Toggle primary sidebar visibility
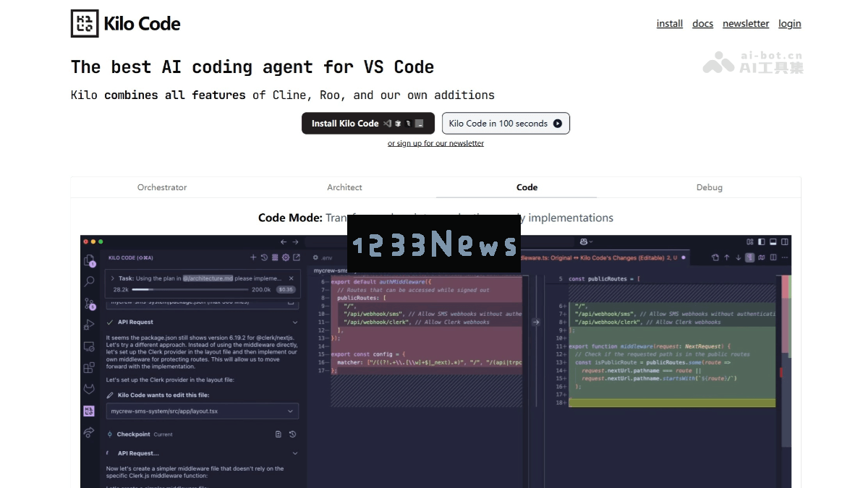Image resolution: width=868 pixels, height=488 pixels. coord(761,242)
